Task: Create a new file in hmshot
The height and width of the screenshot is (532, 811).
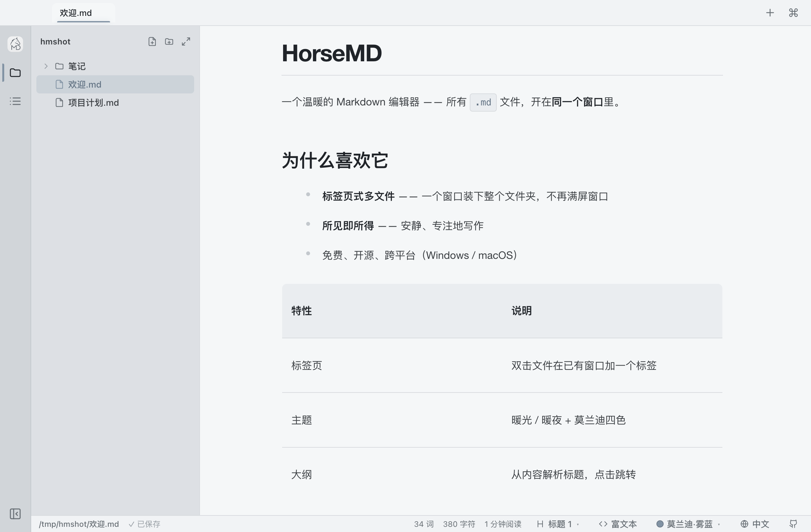Action: point(152,42)
